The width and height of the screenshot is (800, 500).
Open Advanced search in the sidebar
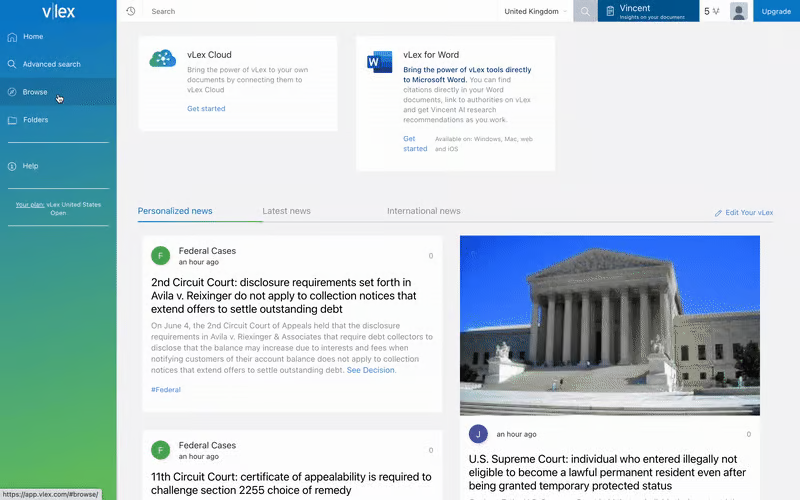click(58, 64)
